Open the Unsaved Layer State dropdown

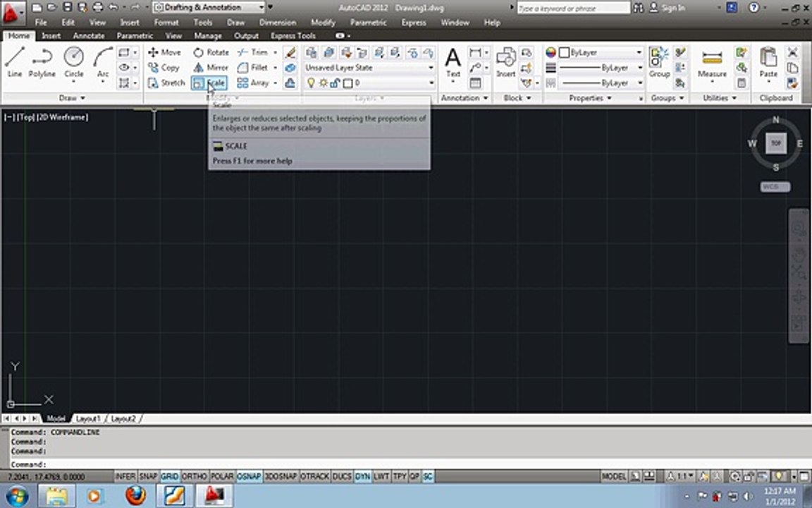pyautogui.click(x=369, y=68)
